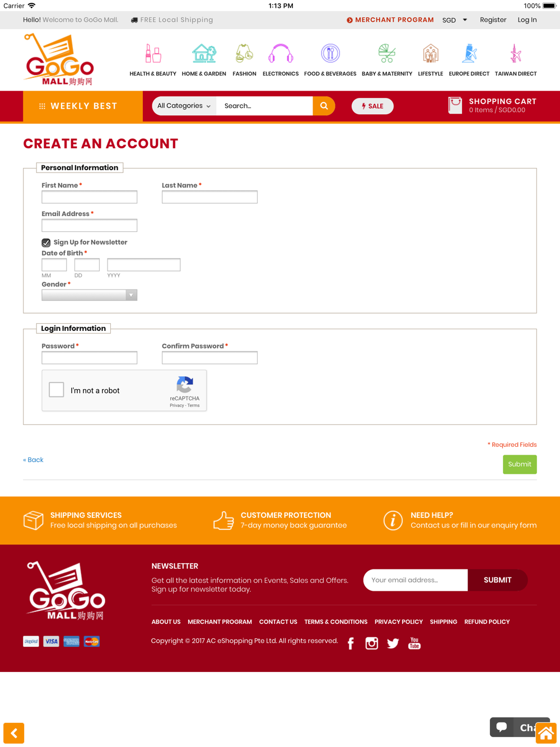Open the Baby & Maternity stroller icon
Viewport: 560px width, 747px height.
387,54
